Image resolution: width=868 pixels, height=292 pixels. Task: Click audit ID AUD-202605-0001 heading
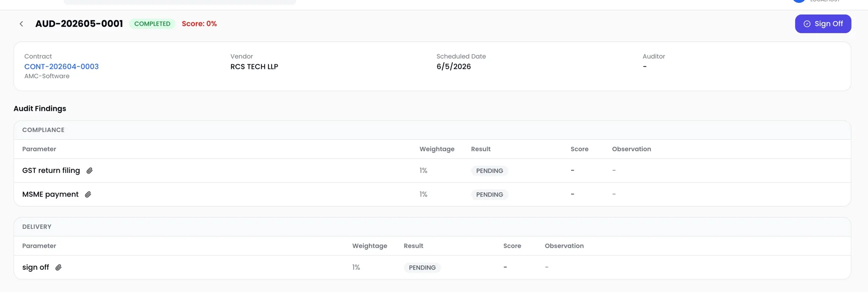click(x=79, y=24)
